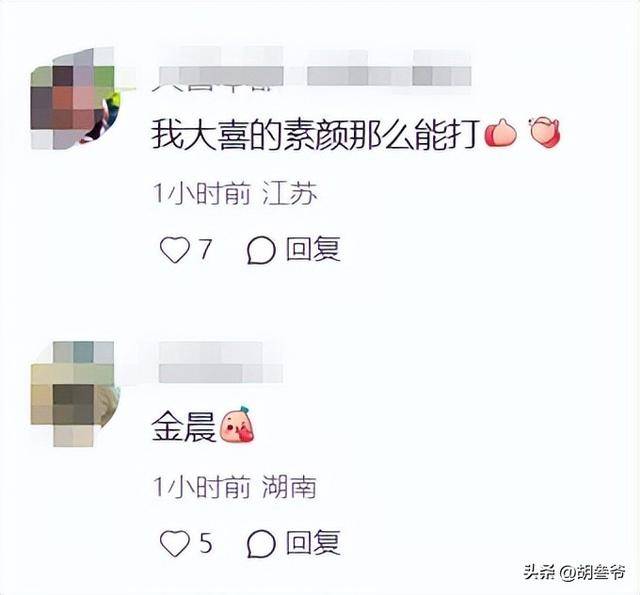Image resolution: width=640 pixels, height=595 pixels.
Task: Click the thumbs-up emoji in first comment
Action: tap(501, 133)
